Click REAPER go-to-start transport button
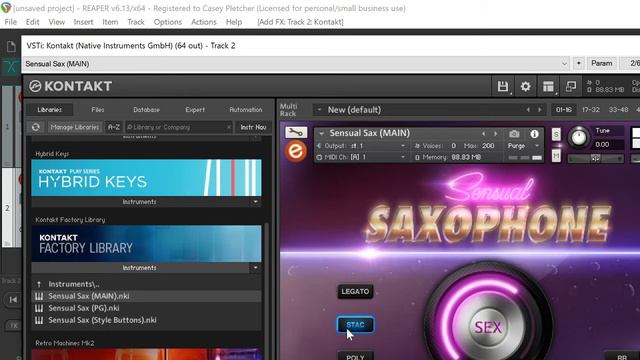This screenshot has height=360, width=640. tap(13, 300)
